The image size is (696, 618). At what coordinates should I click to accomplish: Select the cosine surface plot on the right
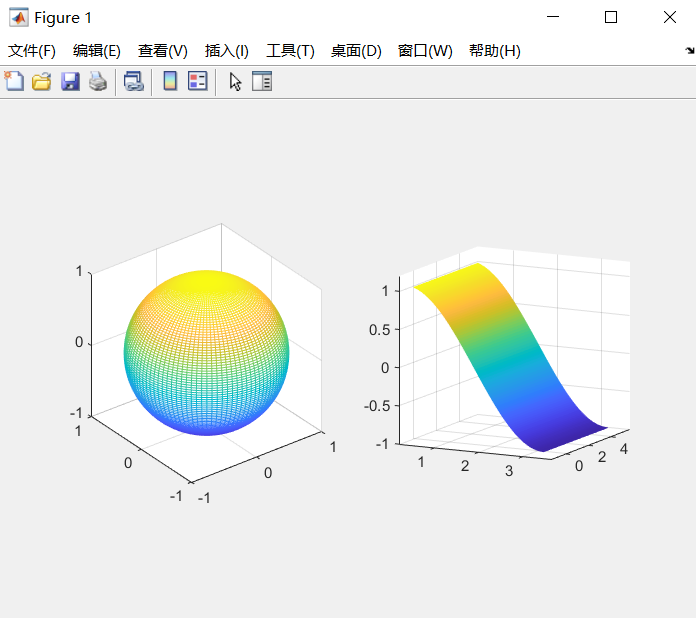pos(510,357)
